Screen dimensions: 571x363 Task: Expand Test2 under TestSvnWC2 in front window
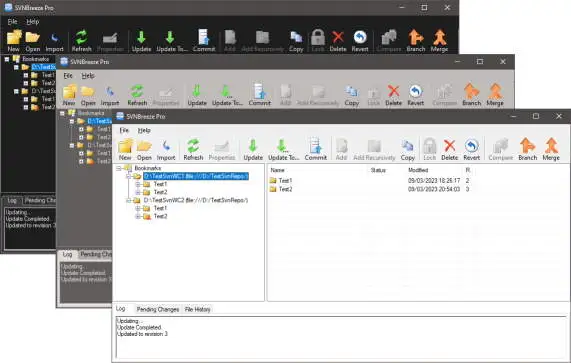[x=138, y=216]
